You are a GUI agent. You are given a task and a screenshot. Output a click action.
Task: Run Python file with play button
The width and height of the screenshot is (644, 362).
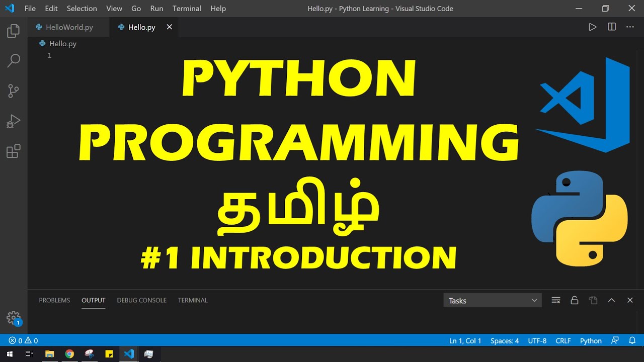[592, 27]
